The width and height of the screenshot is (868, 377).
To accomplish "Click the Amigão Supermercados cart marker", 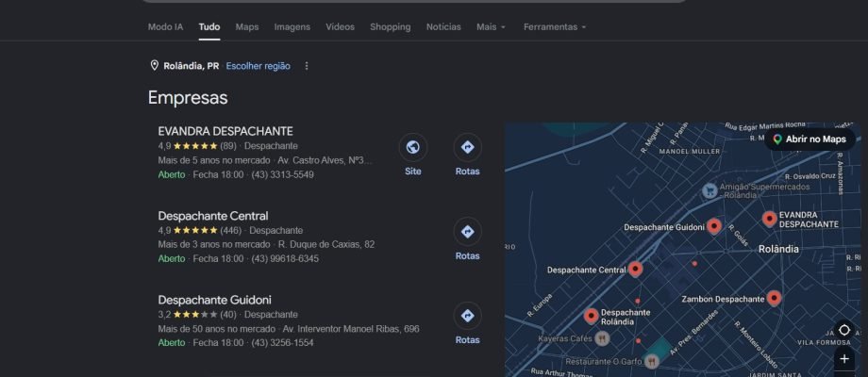I will coord(709,191).
